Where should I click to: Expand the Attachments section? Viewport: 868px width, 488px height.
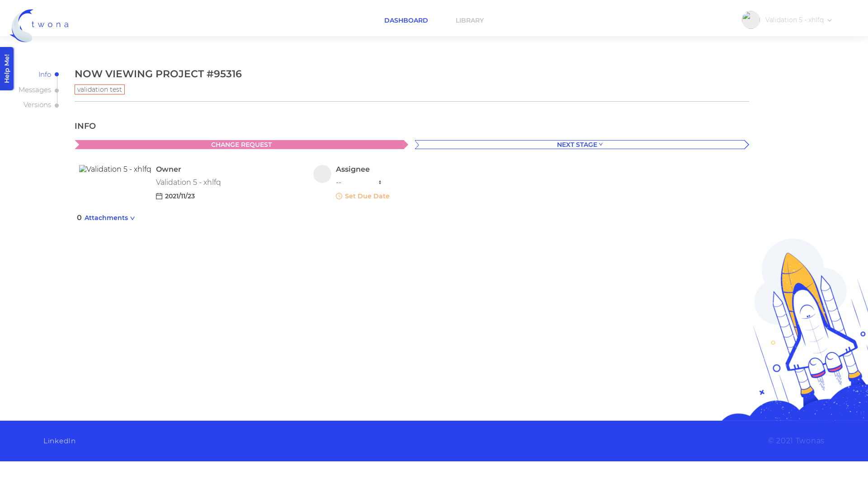click(110, 218)
